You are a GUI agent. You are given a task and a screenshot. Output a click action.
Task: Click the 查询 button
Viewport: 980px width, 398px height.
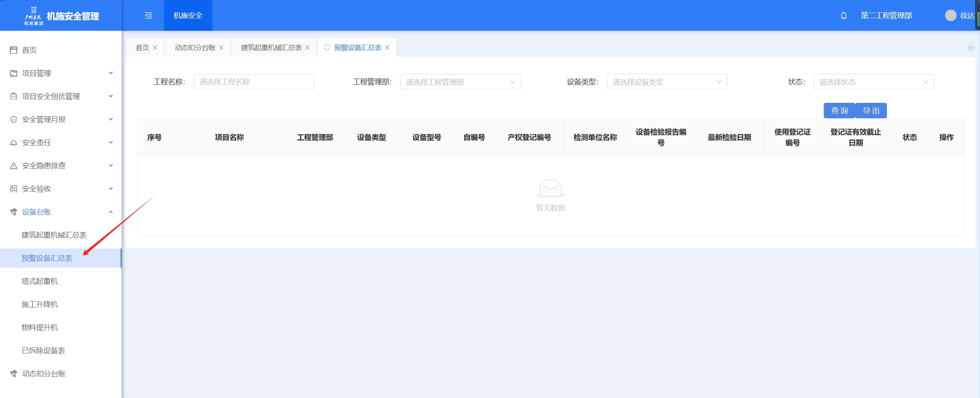(839, 110)
